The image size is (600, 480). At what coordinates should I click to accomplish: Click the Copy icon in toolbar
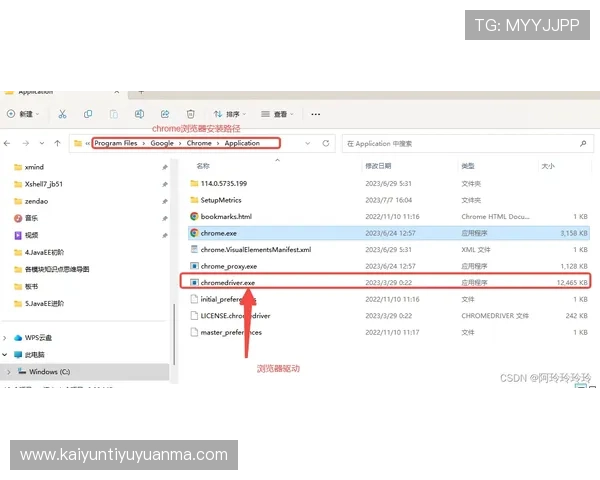(x=88, y=114)
